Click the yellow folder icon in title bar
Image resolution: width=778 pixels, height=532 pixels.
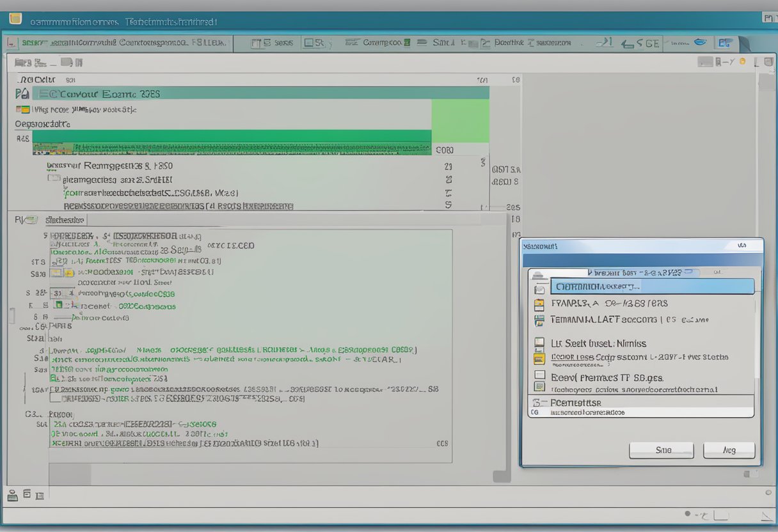[15, 19]
